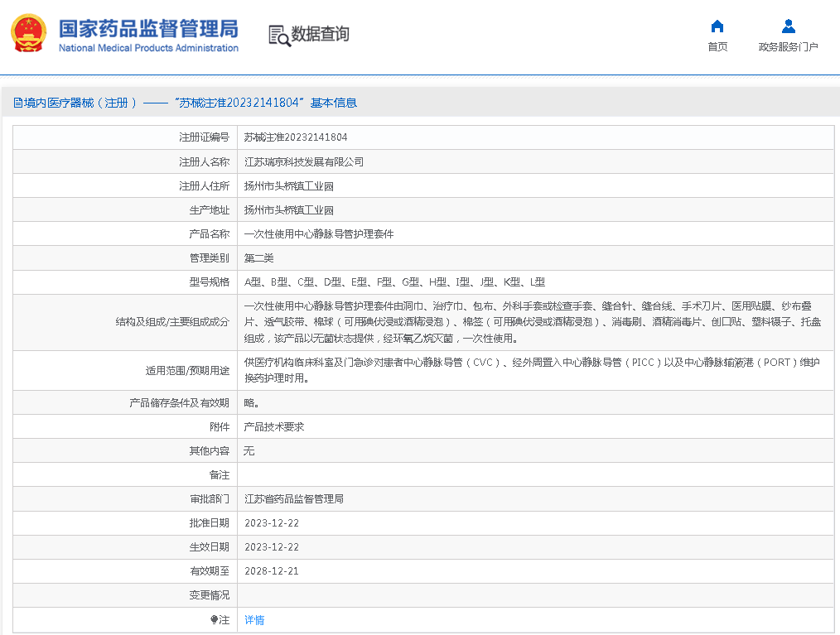Image resolution: width=840 pixels, height=635 pixels.
Task: Select 江苏省药品监督管理局 approval department
Action: (x=293, y=499)
